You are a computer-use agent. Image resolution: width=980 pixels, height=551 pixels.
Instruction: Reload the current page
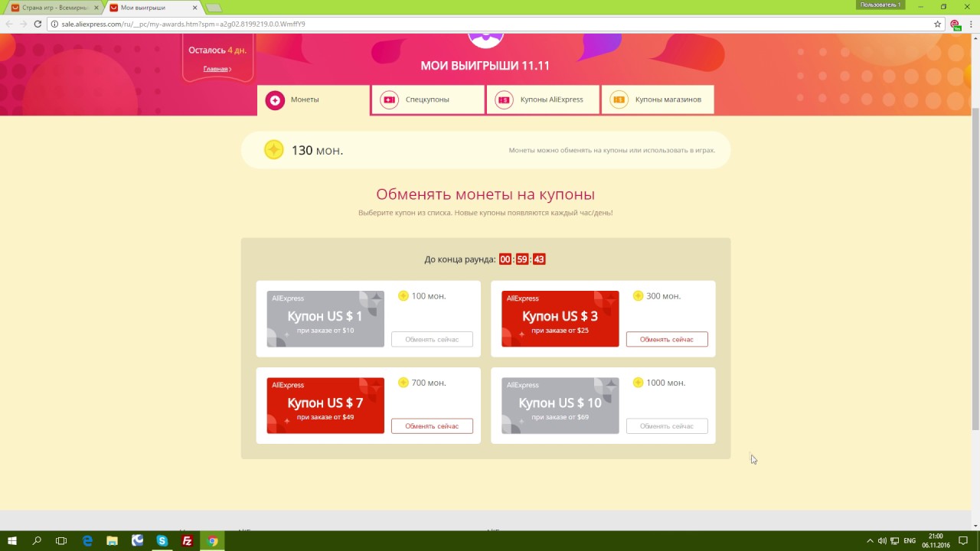coord(38,24)
